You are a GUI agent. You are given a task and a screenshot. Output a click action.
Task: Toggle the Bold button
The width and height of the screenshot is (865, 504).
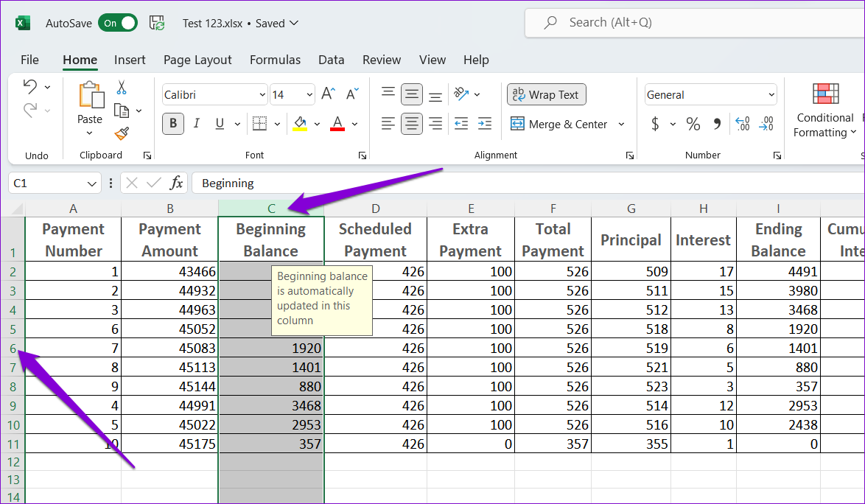click(173, 124)
